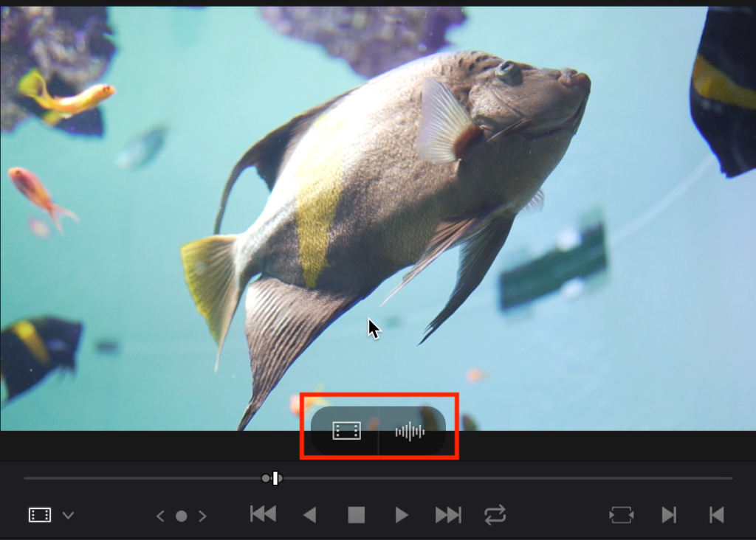Click the match frame icon
This screenshot has height=540, width=756.
622,515
